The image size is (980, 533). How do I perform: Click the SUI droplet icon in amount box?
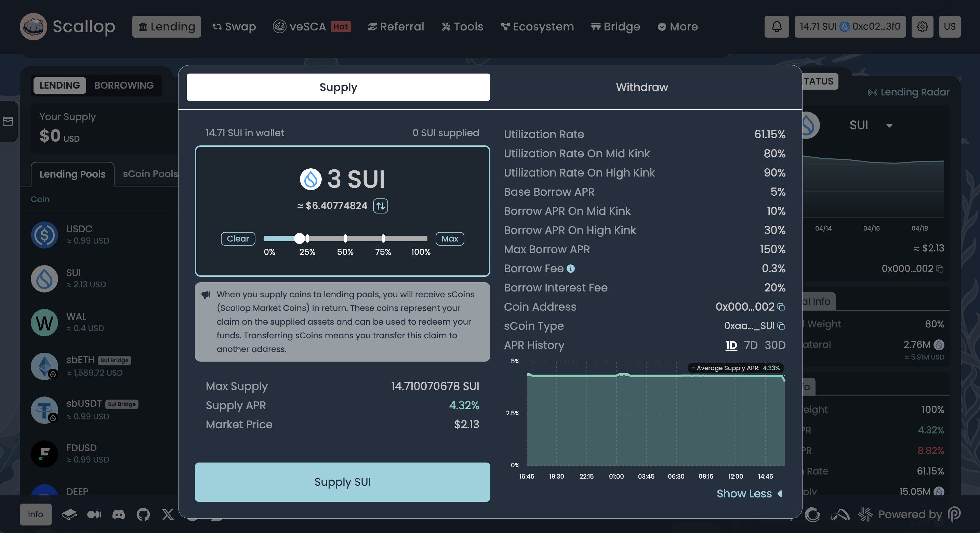(311, 179)
